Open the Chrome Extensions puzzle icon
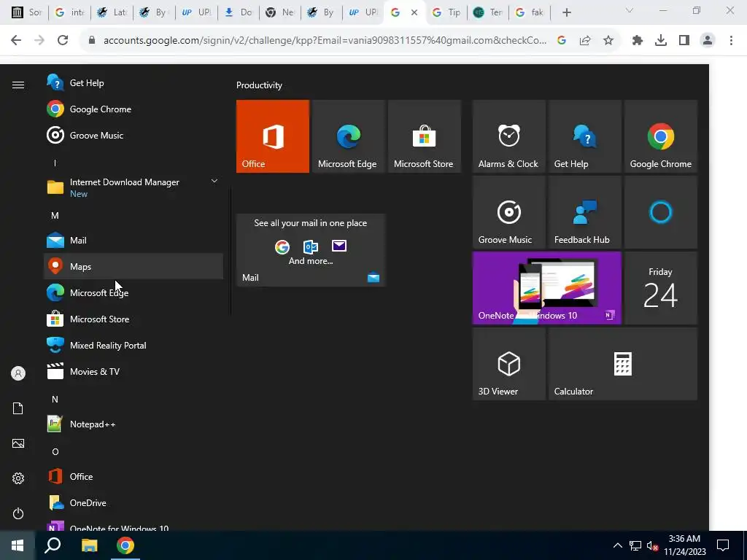The image size is (747, 560). tap(638, 41)
